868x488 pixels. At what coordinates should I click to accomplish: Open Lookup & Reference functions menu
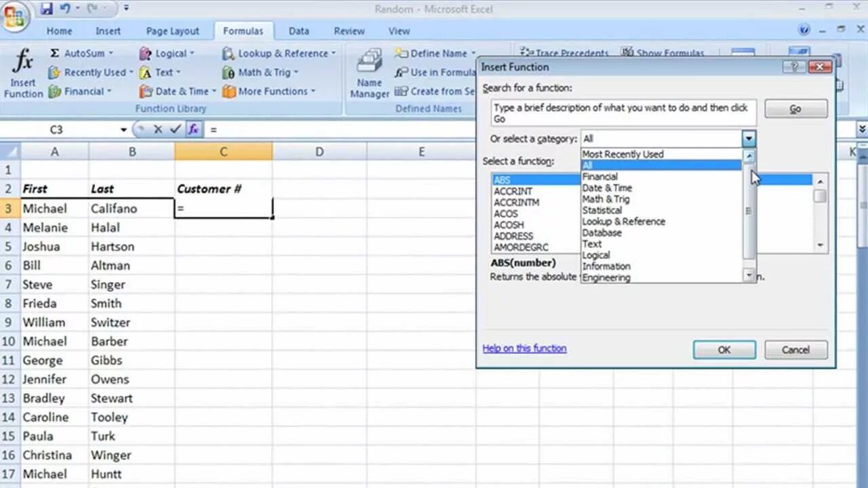click(x=279, y=53)
